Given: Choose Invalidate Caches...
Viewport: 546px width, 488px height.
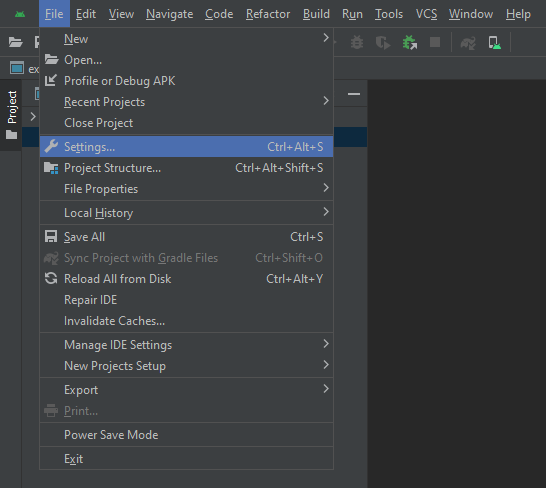Looking at the screenshot, I should [x=187, y=321].
